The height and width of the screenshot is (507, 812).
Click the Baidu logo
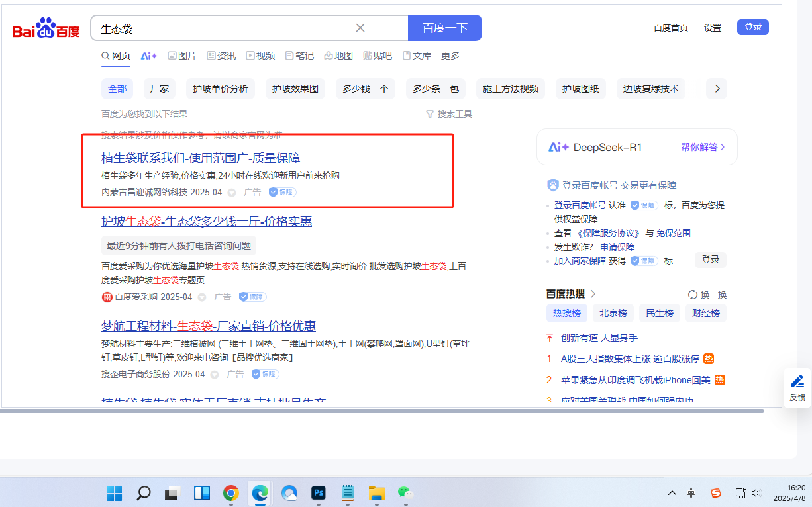[46, 28]
